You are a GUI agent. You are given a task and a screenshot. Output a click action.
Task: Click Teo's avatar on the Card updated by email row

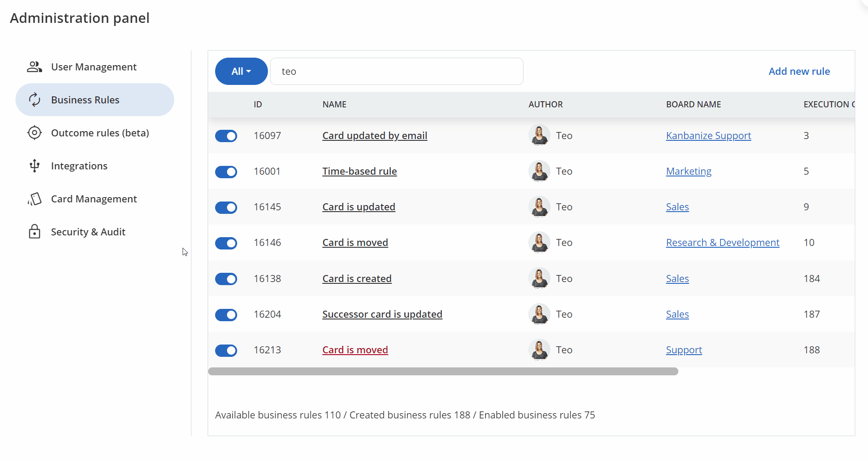(538, 136)
